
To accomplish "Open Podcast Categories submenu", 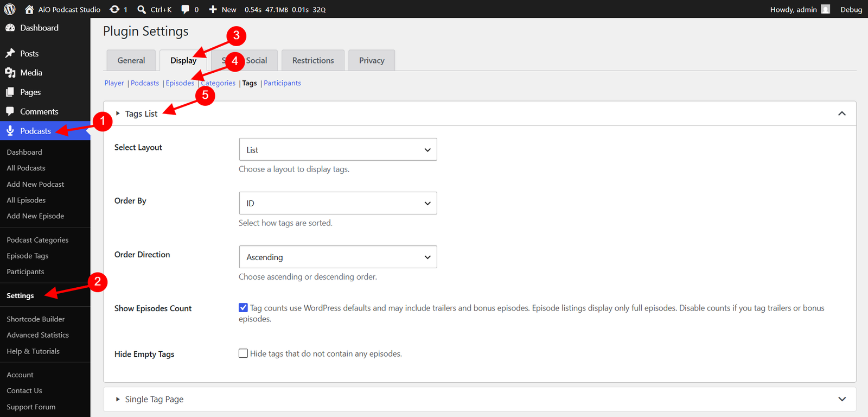I will pos(37,240).
